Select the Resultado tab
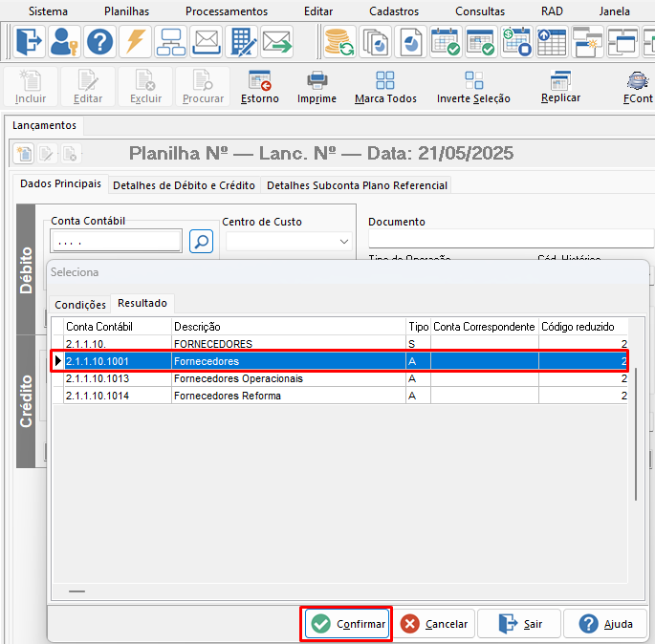The height and width of the screenshot is (644, 655). 142,303
